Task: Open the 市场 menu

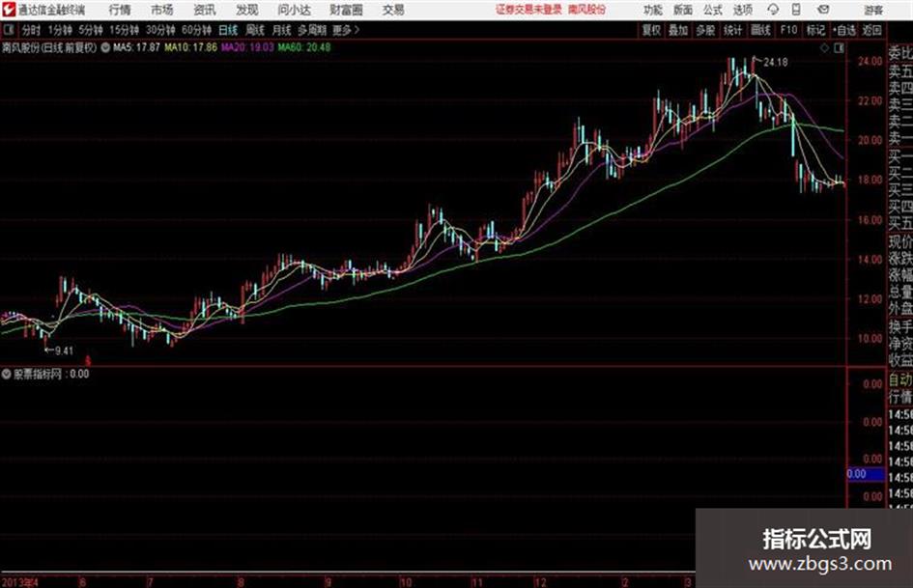Action: click(x=162, y=10)
